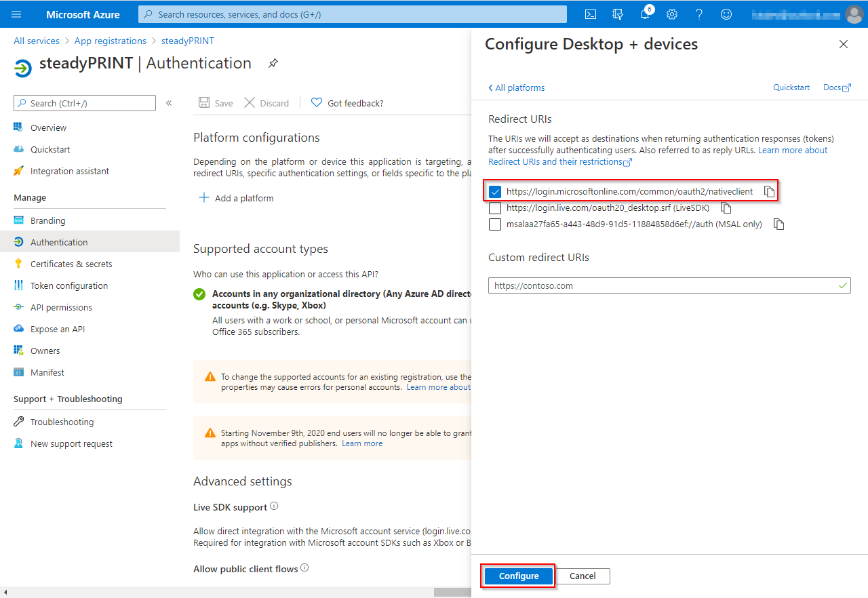Check the msal auth (MSAL only) checkbox
The image size is (868, 598).
tap(495, 224)
